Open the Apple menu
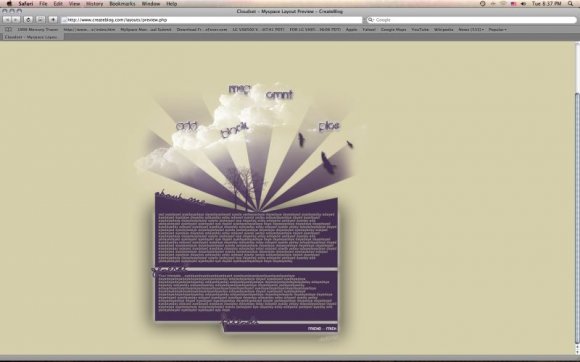The height and width of the screenshot is (362, 580). click(10, 4)
